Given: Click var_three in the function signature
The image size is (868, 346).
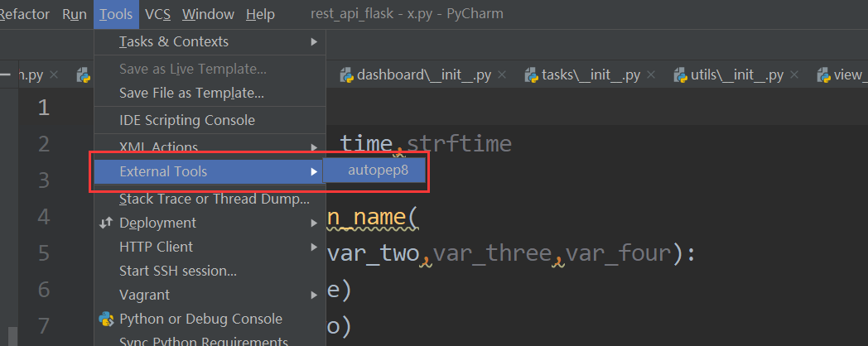Looking at the screenshot, I should tap(492, 253).
